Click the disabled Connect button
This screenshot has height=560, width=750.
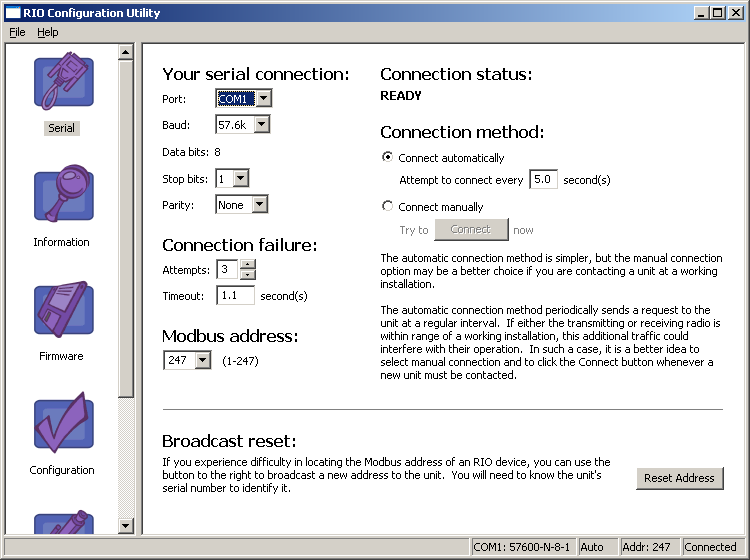point(471,230)
